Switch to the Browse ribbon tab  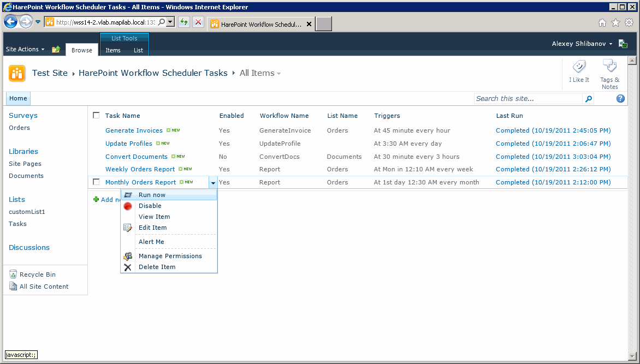tap(81, 50)
